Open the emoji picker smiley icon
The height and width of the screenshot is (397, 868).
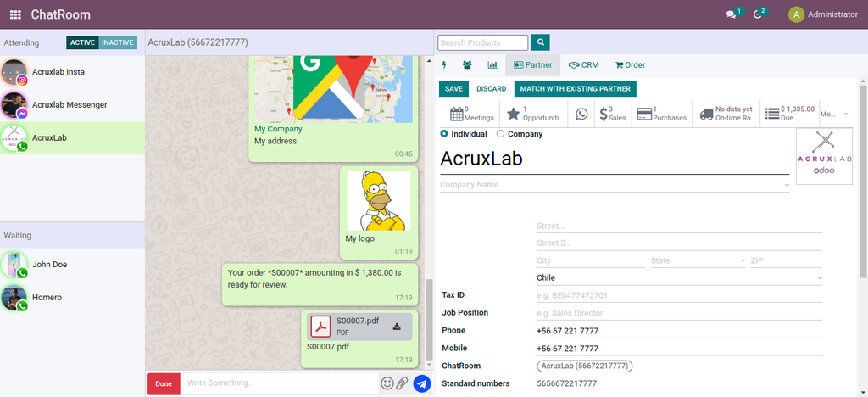(x=387, y=383)
